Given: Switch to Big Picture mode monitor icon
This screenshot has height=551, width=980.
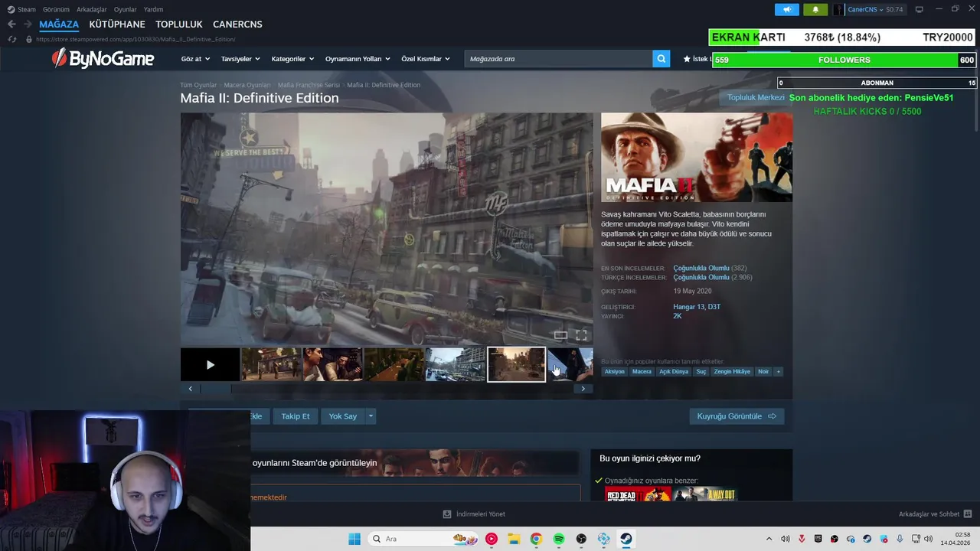Looking at the screenshot, I should (x=919, y=9).
